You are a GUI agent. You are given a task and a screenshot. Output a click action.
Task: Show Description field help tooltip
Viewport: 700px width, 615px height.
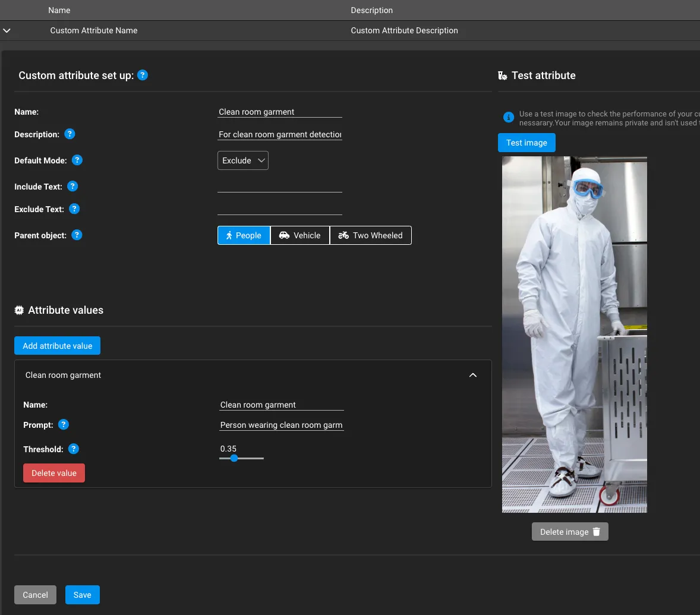[70, 134]
